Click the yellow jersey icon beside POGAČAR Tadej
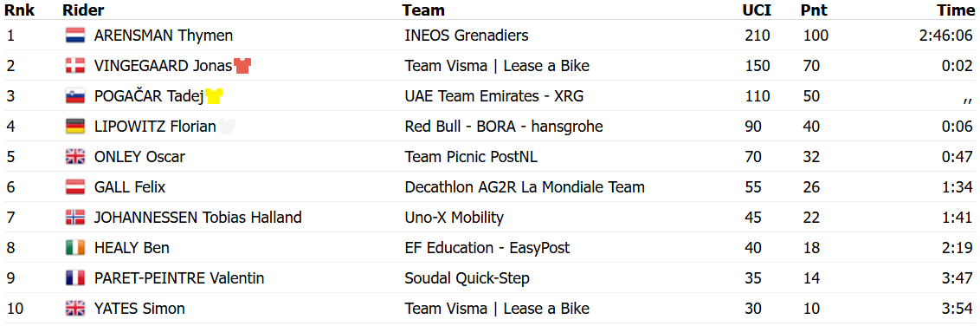The height and width of the screenshot is (326, 980). pyautogui.click(x=215, y=96)
